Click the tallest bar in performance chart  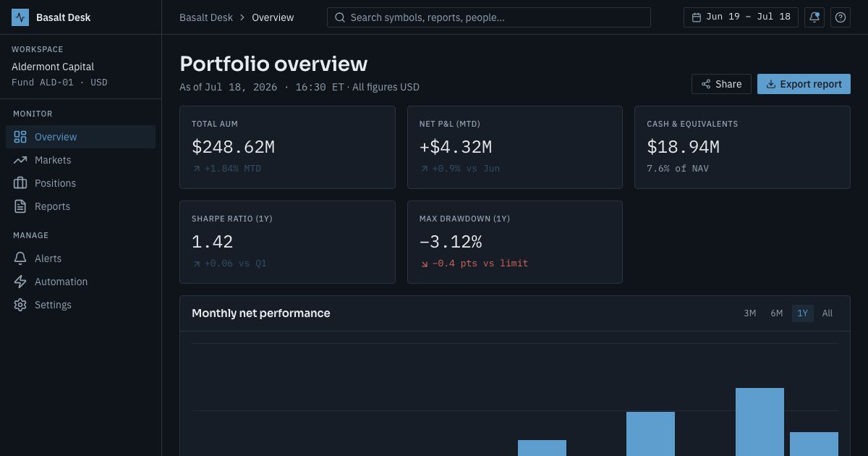pyautogui.click(x=759, y=422)
